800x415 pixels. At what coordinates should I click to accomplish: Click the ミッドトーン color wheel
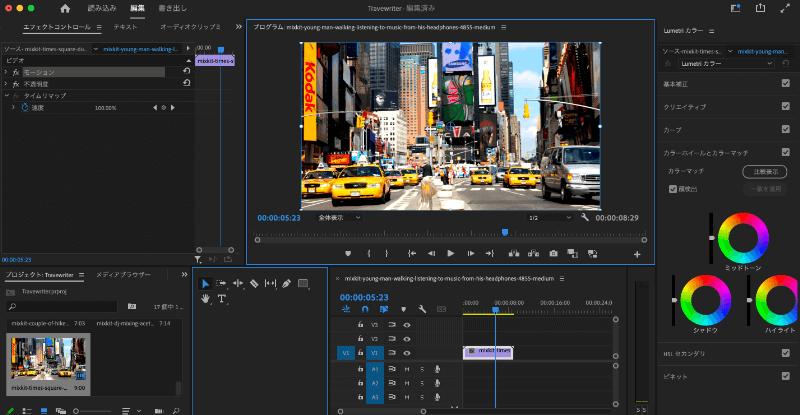741,237
